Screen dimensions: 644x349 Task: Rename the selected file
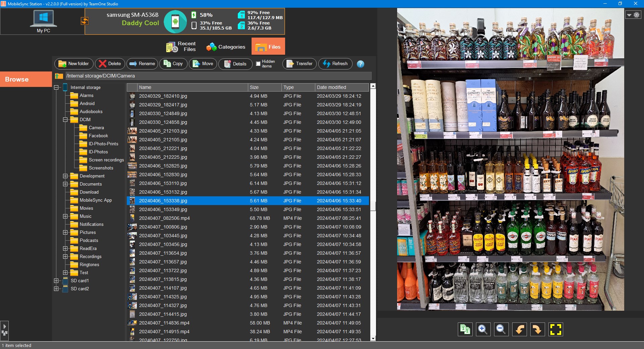[x=142, y=64]
